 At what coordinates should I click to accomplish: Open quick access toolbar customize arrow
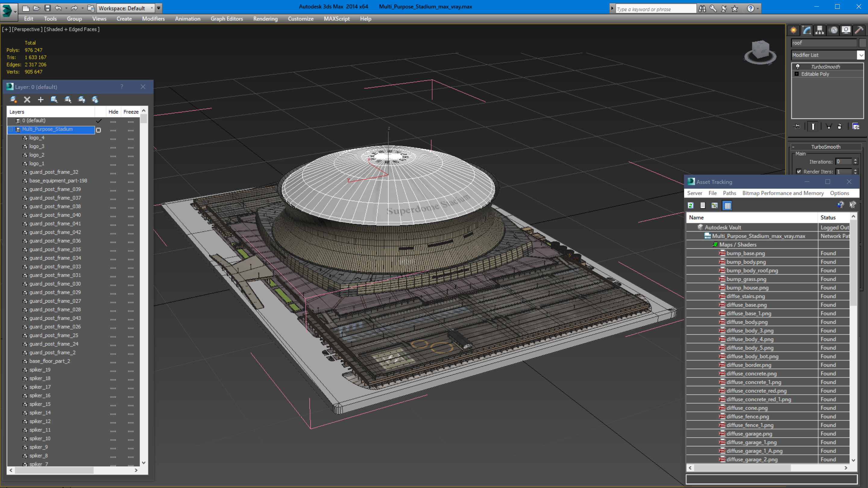159,8
